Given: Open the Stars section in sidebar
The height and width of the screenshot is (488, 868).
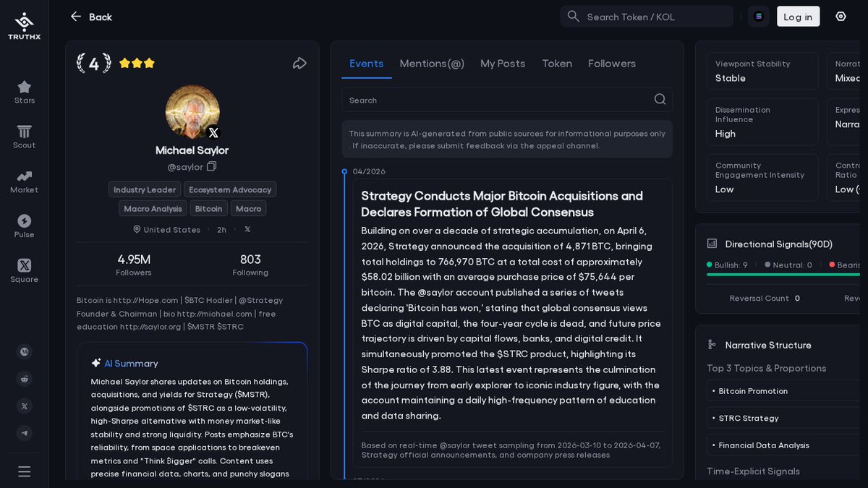Looking at the screenshot, I should (24, 92).
